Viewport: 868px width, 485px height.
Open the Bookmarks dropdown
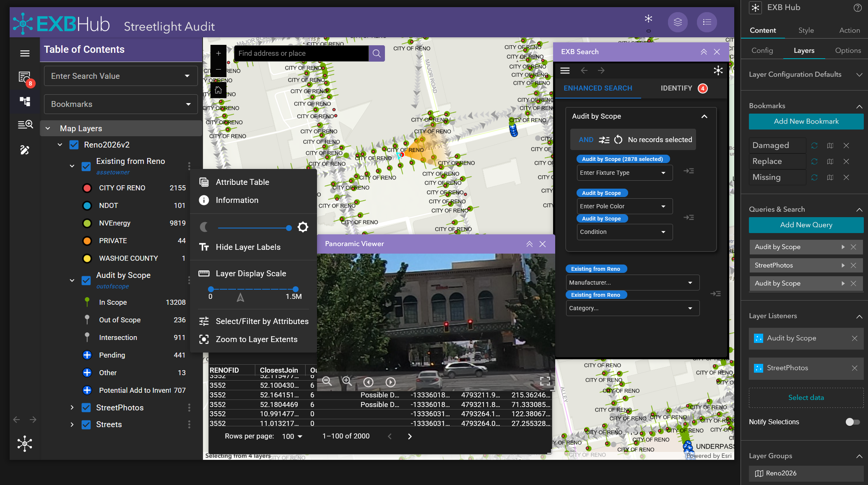point(121,104)
